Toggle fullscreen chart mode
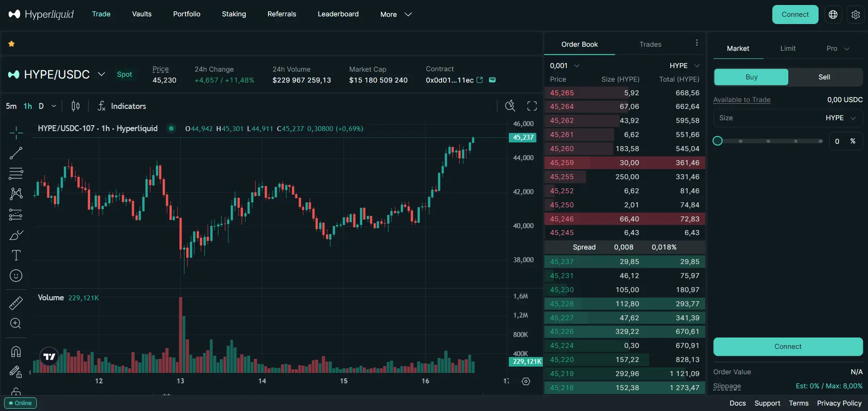Viewport: 868px width, 411px height. (x=532, y=106)
